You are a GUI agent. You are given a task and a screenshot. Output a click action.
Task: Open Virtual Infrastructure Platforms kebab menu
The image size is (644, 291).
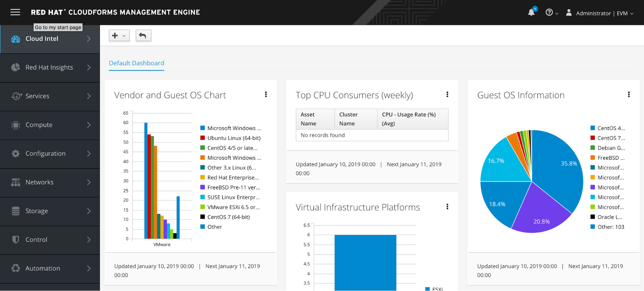pyautogui.click(x=447, y=207)
